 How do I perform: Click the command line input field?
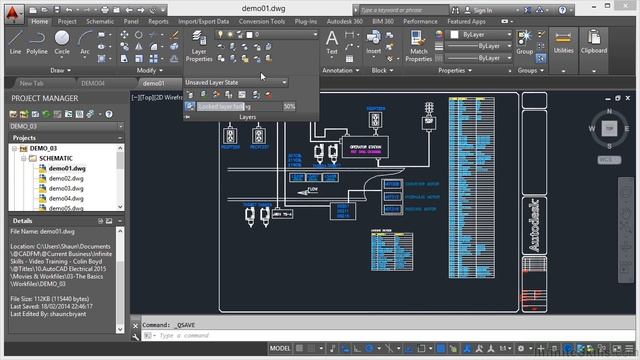(388, 336)
